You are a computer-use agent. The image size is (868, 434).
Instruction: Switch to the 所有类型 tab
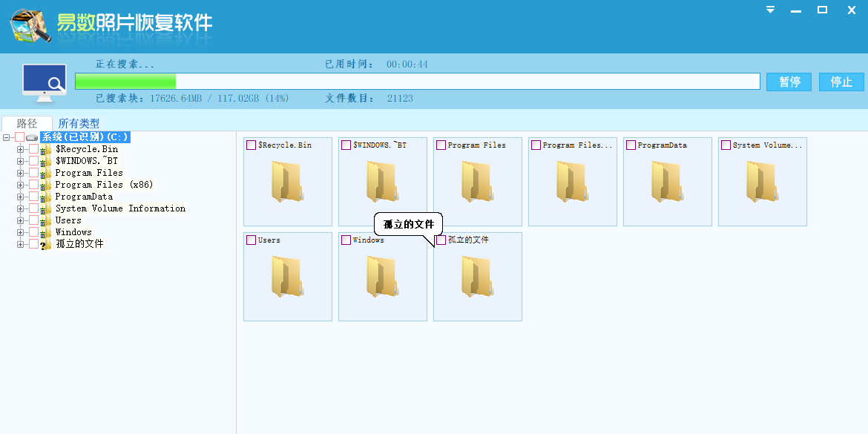tap(79, 123)
